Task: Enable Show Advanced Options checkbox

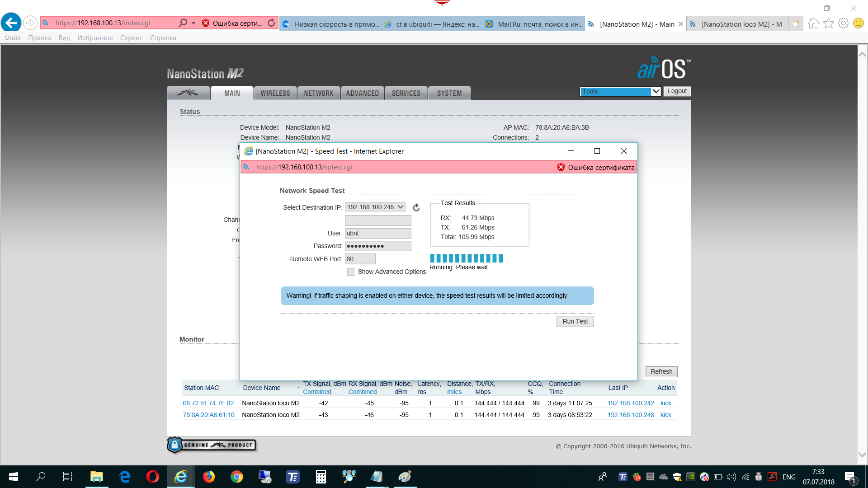Action: tap(351, 272)
